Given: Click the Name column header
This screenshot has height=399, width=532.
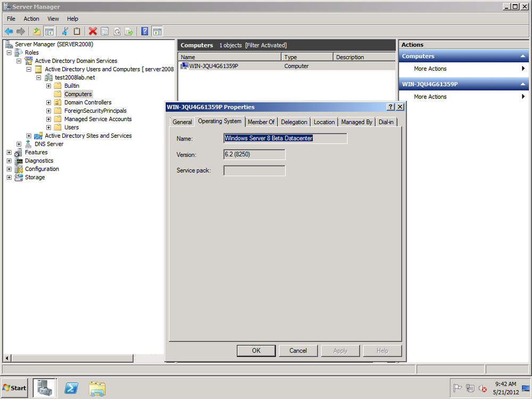Looking at the screenshot, I should (229, 57).
